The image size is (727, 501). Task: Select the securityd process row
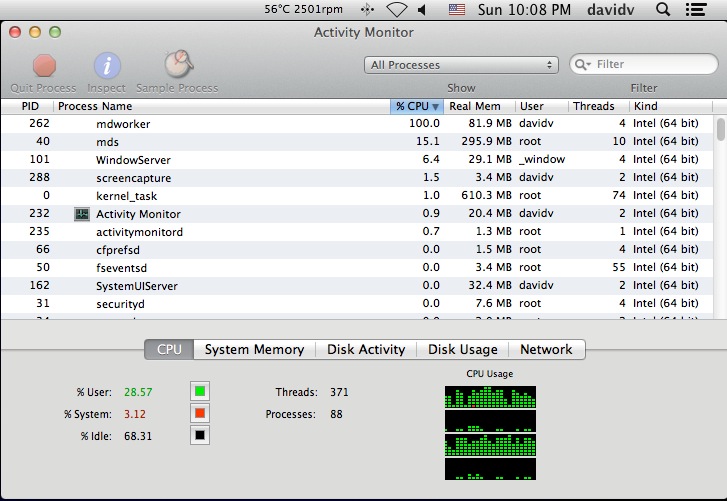pos(357,304)
